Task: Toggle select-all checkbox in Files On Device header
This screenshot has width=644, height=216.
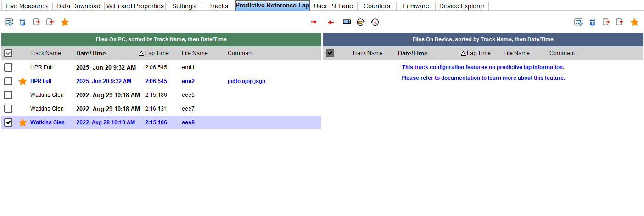Action: pyautogui.click(x=330, y=53)
